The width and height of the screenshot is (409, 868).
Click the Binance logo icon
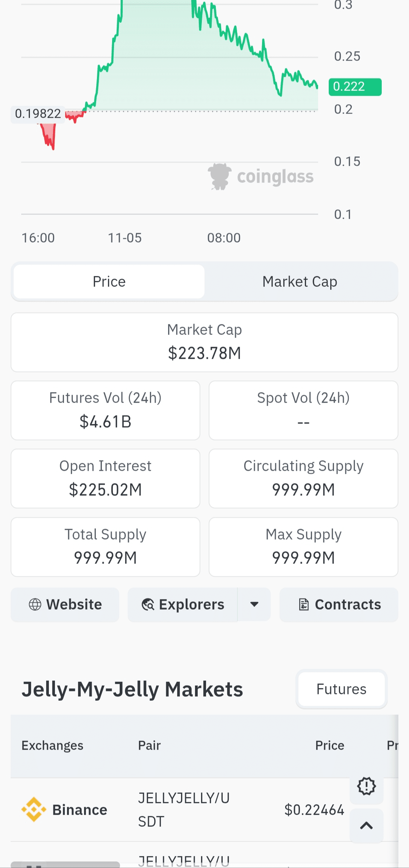point(34,810)
